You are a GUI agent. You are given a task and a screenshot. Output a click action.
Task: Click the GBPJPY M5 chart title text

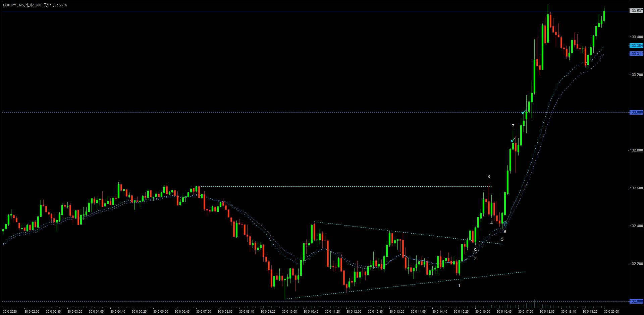click(35, 5)
